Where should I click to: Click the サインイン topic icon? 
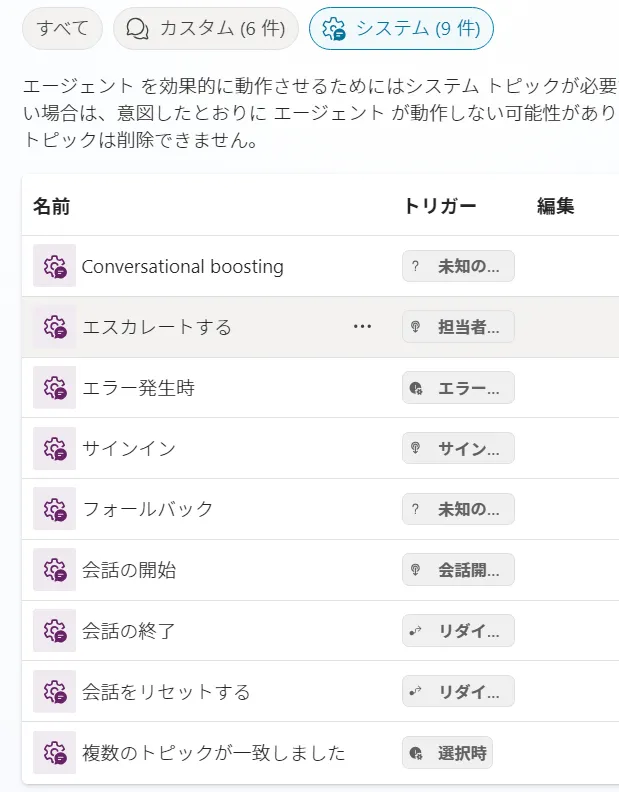(x=54, y=448)
